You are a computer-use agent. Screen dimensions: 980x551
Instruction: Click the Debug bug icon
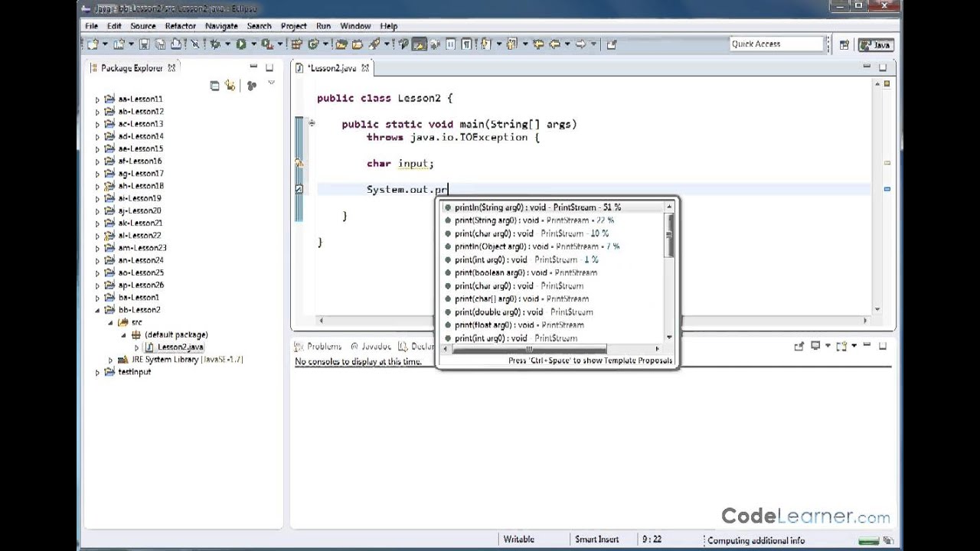click(x=215, y=44)
